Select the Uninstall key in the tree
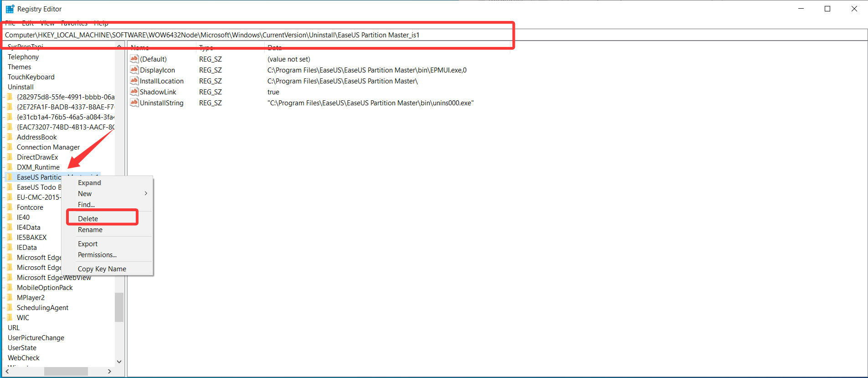This screenshot has width=868, height=378. coord(21,87)
